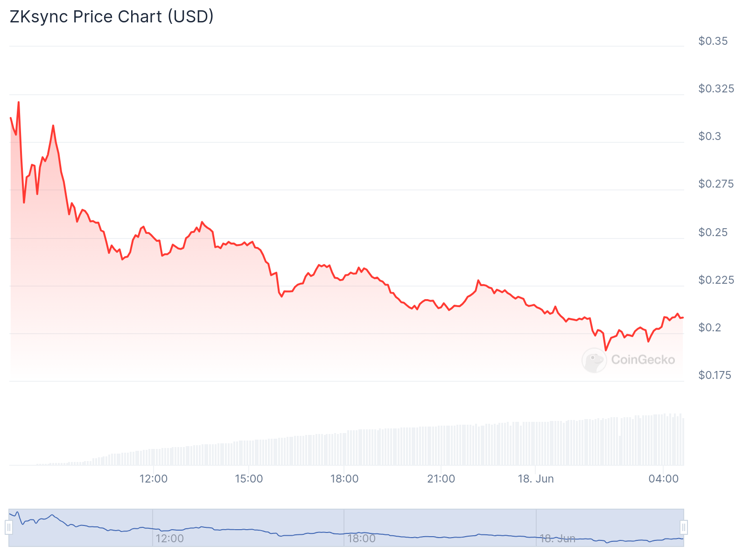Viewport: 743px width, 560px height.
Task: Click the $0.2 price axis label
Action: pyautogui.click(x=709, y=328)
